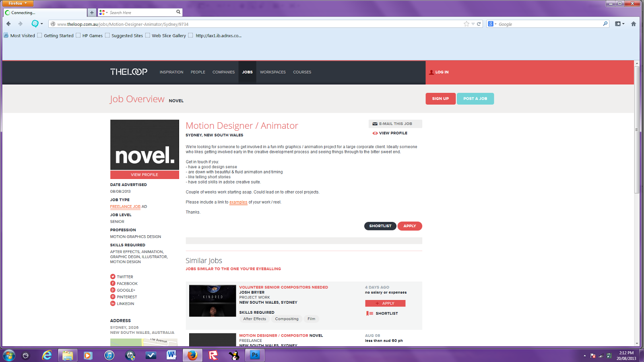The height and width of the screenshot is (362, 644).
Task: Expand the URL history dropdown arrow
Action: coord(473,24)
